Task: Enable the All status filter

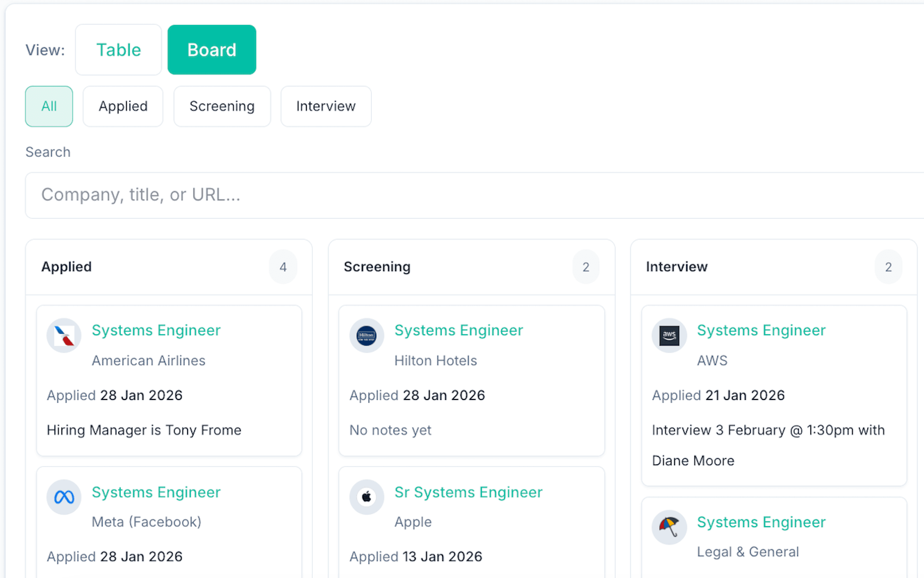Action: coord(49,106)
